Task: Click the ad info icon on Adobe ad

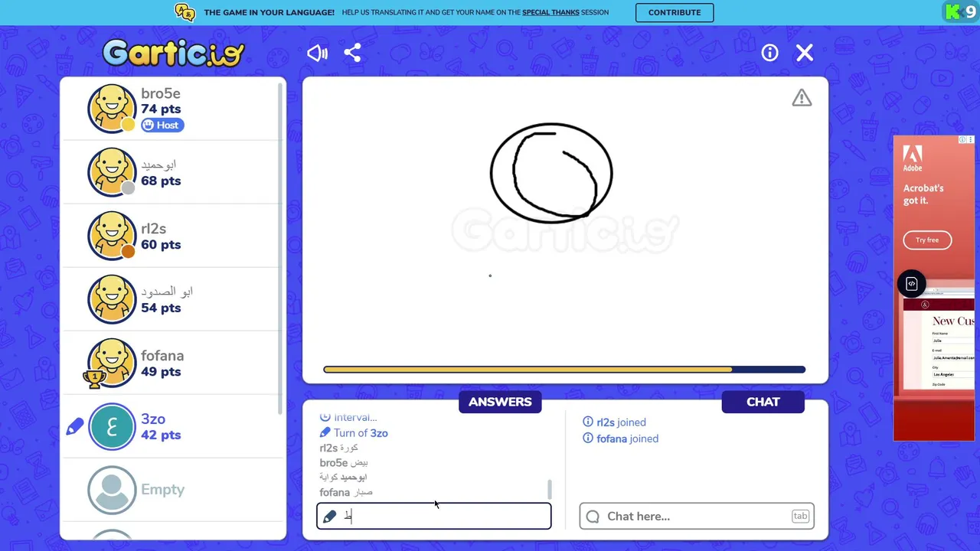Action: 963,140
